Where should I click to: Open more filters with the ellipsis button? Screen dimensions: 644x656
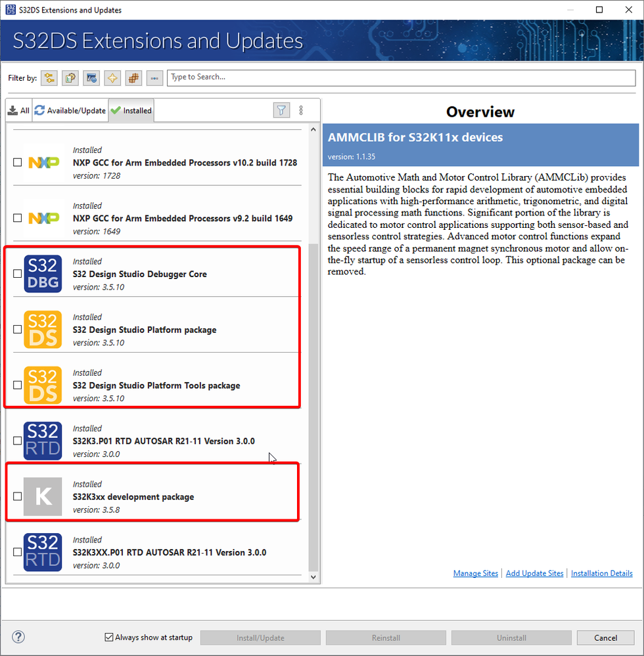click(x=154, y=78)
